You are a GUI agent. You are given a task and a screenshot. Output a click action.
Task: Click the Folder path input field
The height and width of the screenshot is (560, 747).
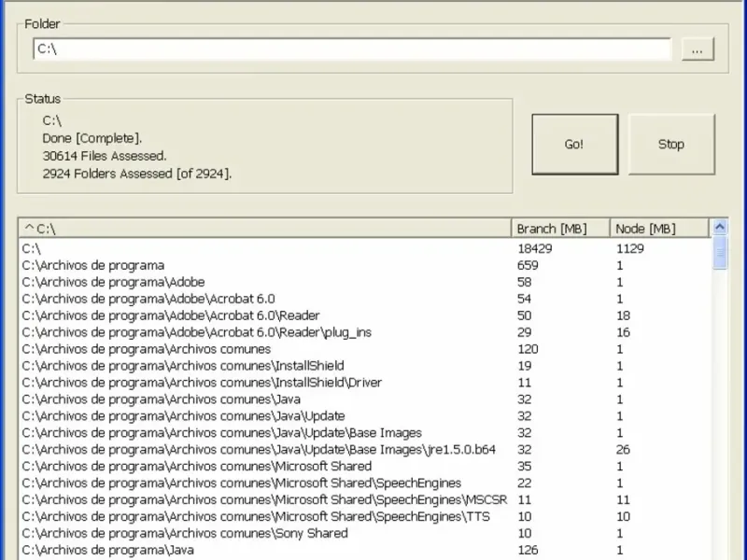(352, 49)
